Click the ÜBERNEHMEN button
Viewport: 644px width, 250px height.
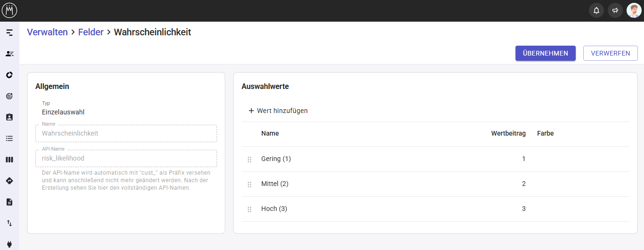[x=545, y=53]
